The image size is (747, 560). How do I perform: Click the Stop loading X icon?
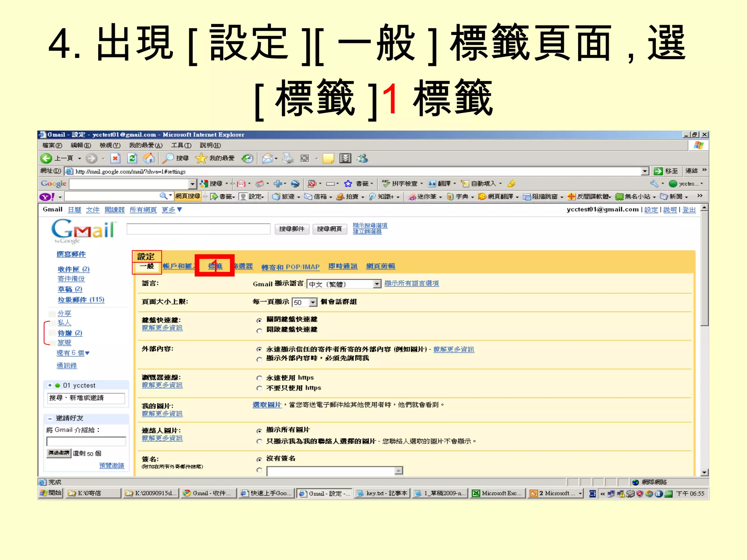pyautogui.click(x=115, y=158)
